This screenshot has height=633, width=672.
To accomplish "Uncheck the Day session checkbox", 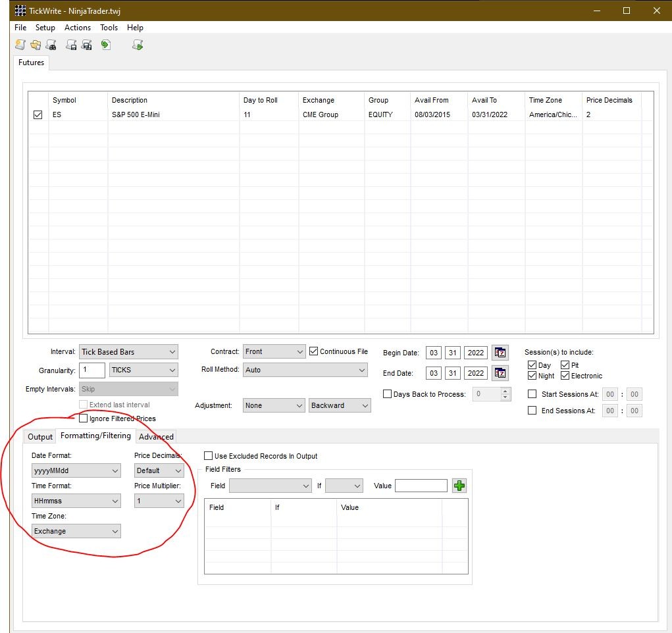I will [x=532, y=365].
